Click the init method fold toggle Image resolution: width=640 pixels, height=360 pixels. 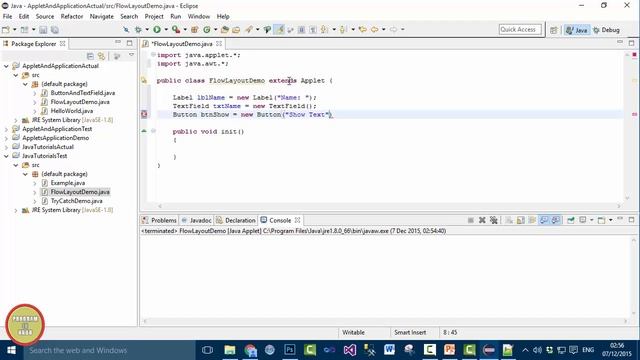[153, 131]
